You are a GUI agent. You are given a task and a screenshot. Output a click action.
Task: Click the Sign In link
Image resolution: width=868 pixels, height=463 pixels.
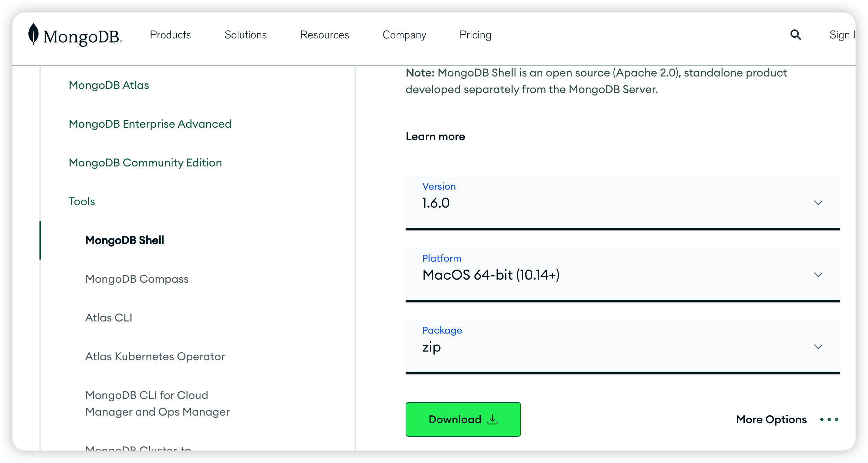point(842,35)
